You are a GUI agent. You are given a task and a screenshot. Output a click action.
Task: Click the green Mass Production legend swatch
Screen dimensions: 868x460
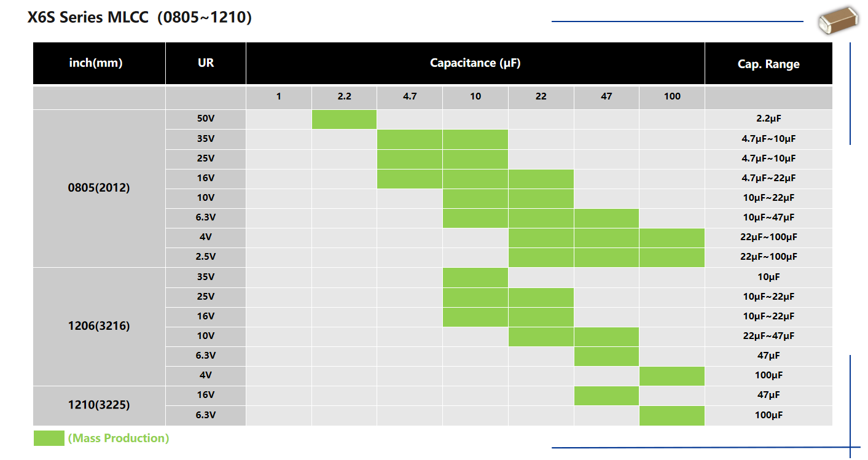49,438
